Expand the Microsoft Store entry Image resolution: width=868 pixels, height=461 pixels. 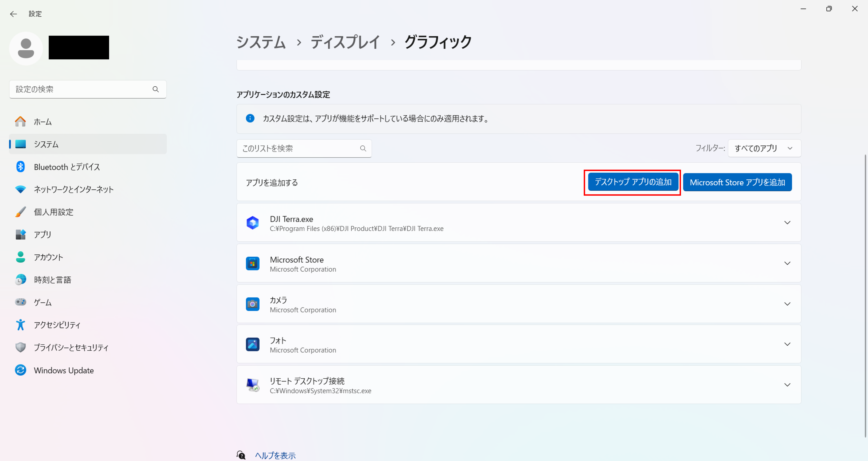(x=787, y=264)
